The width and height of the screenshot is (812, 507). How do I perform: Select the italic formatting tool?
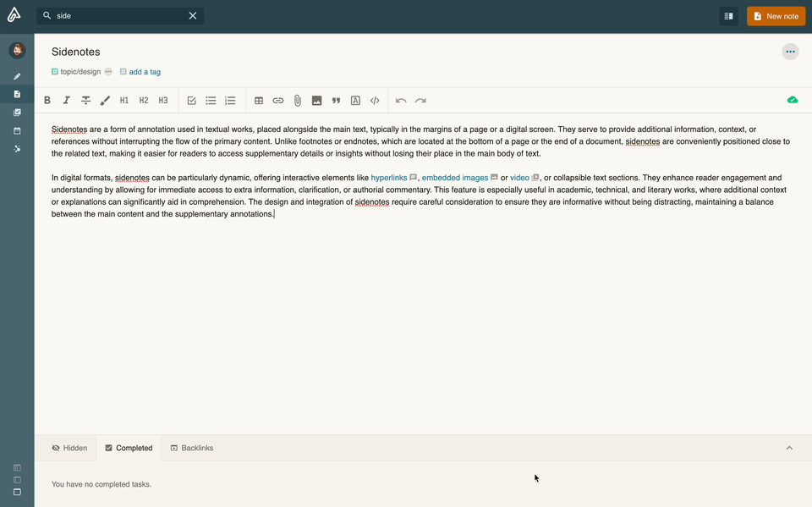(66, 100)
